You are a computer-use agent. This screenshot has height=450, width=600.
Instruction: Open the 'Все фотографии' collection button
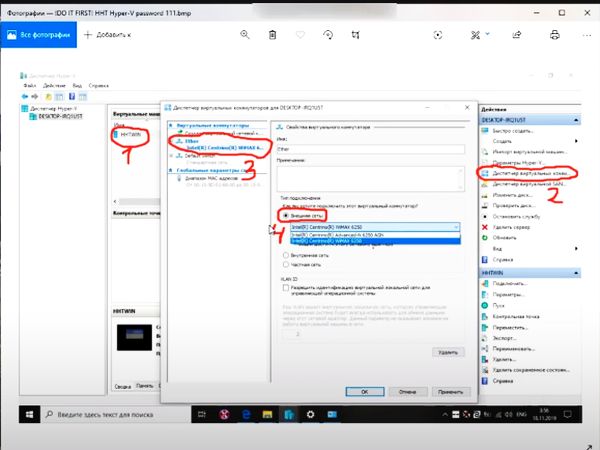tap(39, 35)
